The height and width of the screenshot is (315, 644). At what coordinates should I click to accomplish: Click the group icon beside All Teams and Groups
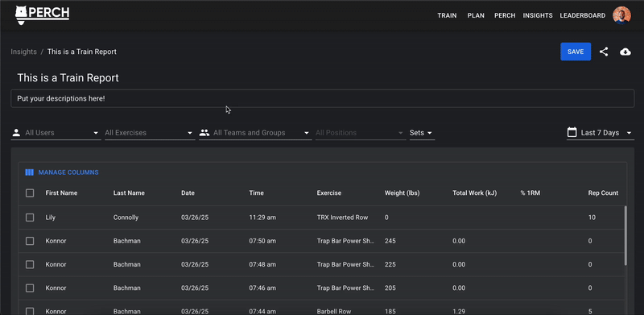tap(204, 133)
